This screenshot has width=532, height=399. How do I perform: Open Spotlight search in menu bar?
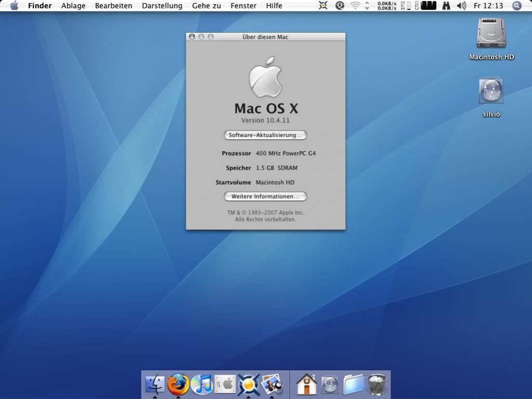517,5
